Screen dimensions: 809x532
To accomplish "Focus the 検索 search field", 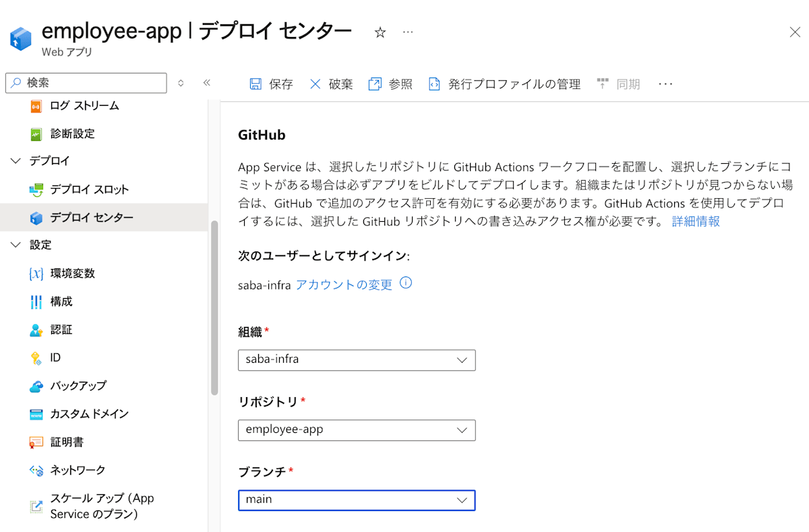I will click(x=86, y=83).
